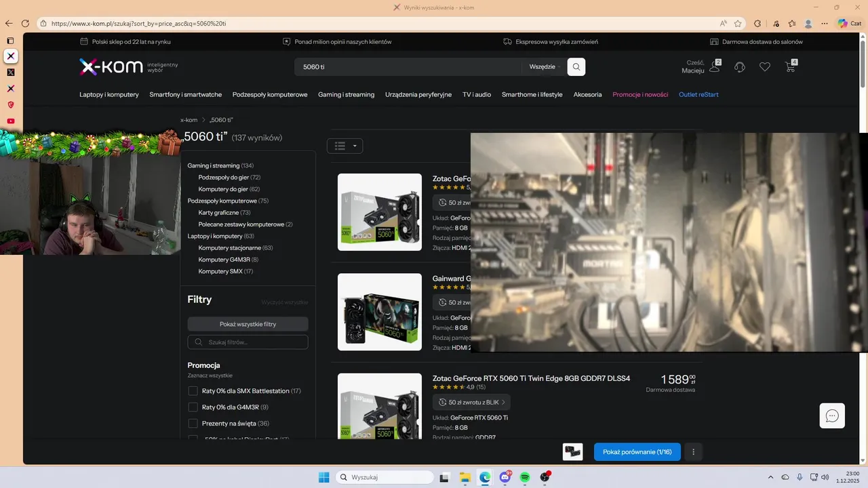The height and width of the screenshot is (488, 868).
Task: Click Pokaż wszystkie filtry button
Action: 248,324
